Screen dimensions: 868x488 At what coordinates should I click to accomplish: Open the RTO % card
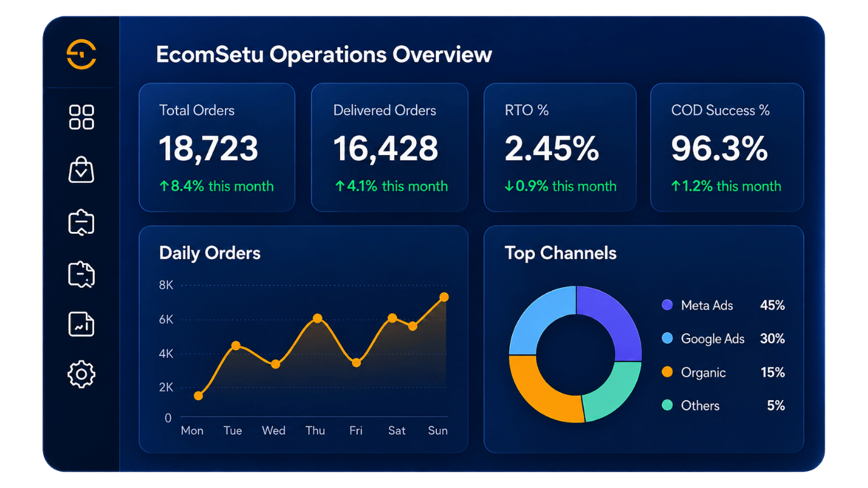tap(560, 147)
